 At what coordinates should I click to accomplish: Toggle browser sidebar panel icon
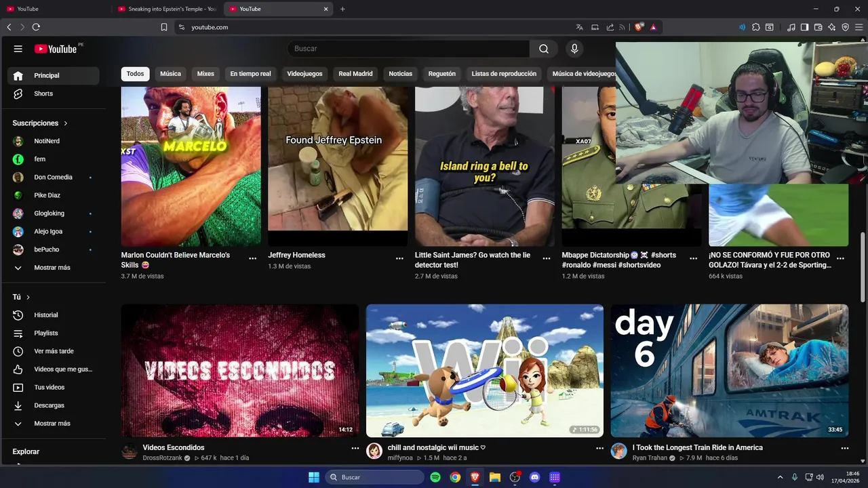[x=804, y=27]
